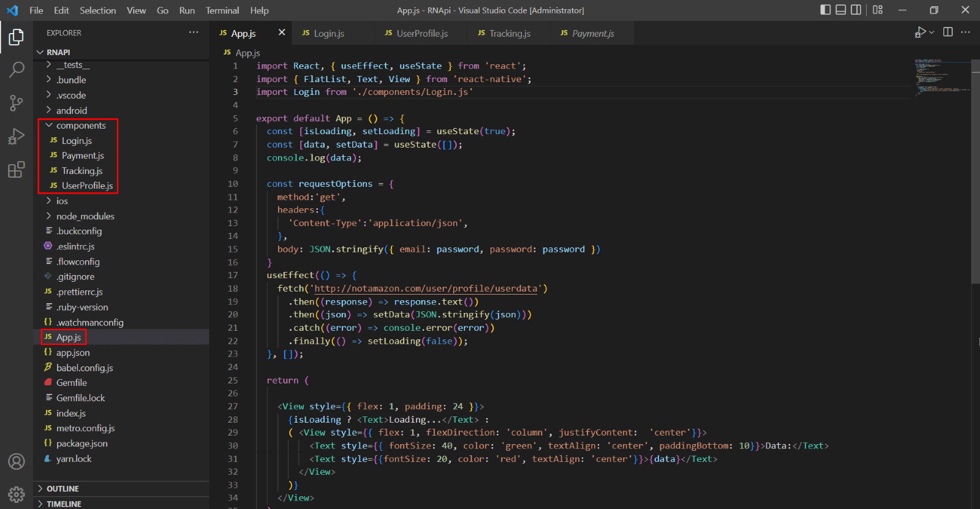Open the File menu
Screen dimensions: 980x509
pyautogui.click(x=36, y=10)
